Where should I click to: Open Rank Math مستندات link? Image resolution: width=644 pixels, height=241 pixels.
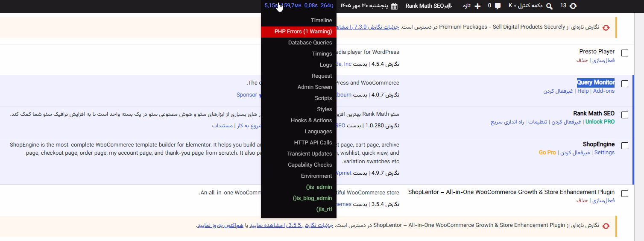[222, 126]
